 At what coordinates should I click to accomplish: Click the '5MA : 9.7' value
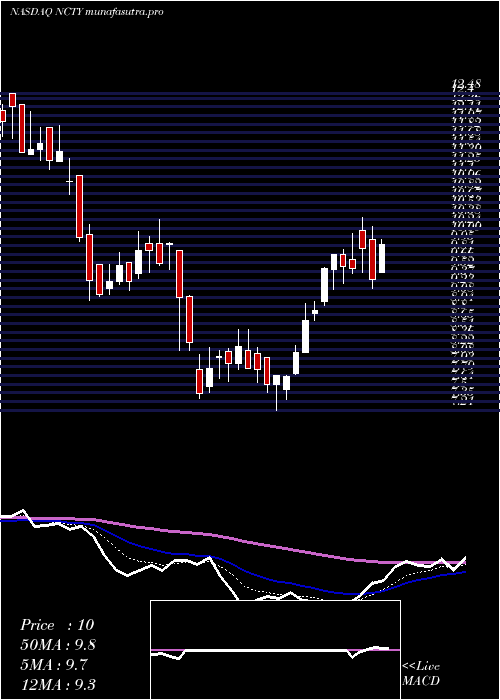click(54, 665)
